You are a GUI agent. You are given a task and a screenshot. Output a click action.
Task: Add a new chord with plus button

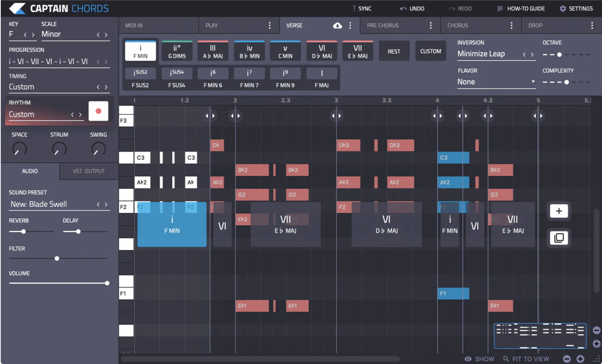tap(559, 211)
